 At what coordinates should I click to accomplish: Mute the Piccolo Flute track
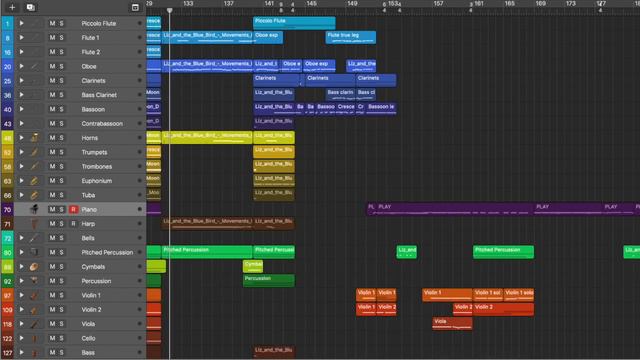pyautogui.click(x=52, y=23)
